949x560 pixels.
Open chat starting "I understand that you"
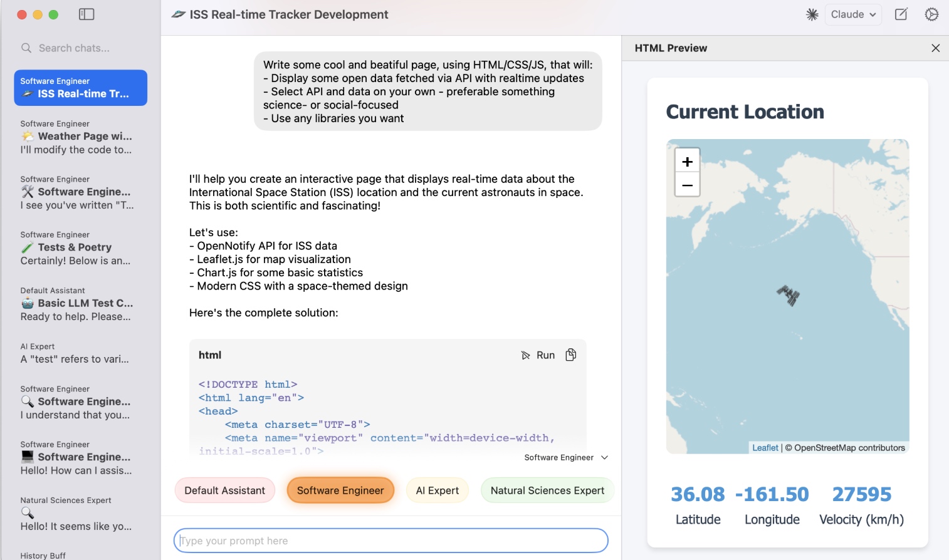pyautogui.click(x=80, y=402)
